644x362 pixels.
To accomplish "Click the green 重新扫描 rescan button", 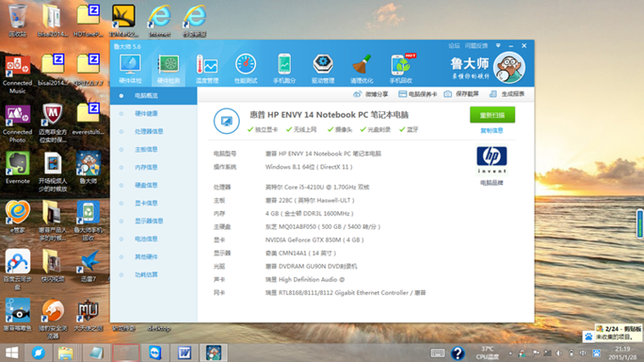I will click(x=492, y=115).
